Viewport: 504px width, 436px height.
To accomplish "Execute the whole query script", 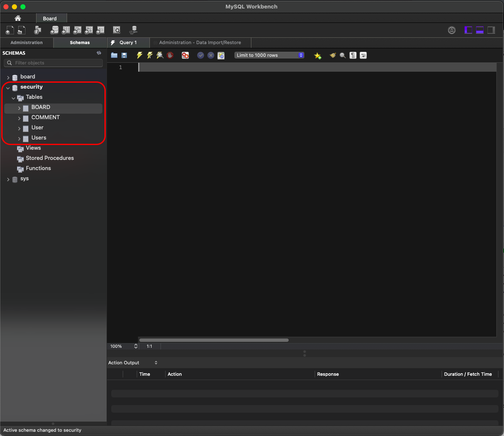I will point(140,55).
